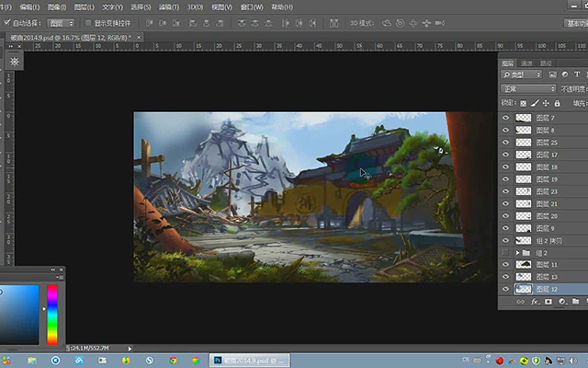Click the lock image pixels brush icon
The image size is (588, 368).
click(x=535, y=103)
